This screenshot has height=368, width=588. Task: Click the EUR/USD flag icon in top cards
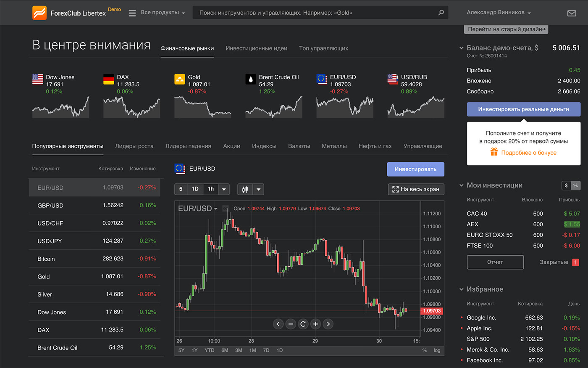(322, 79)
